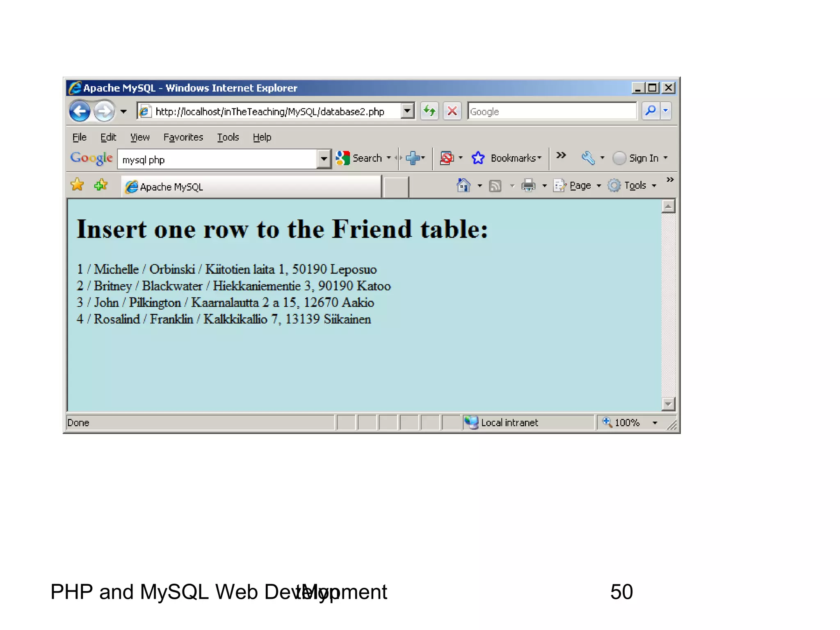Click the magnifier Search icon in top bar
The width and height of the screenshot is (840, 630).
651,111
